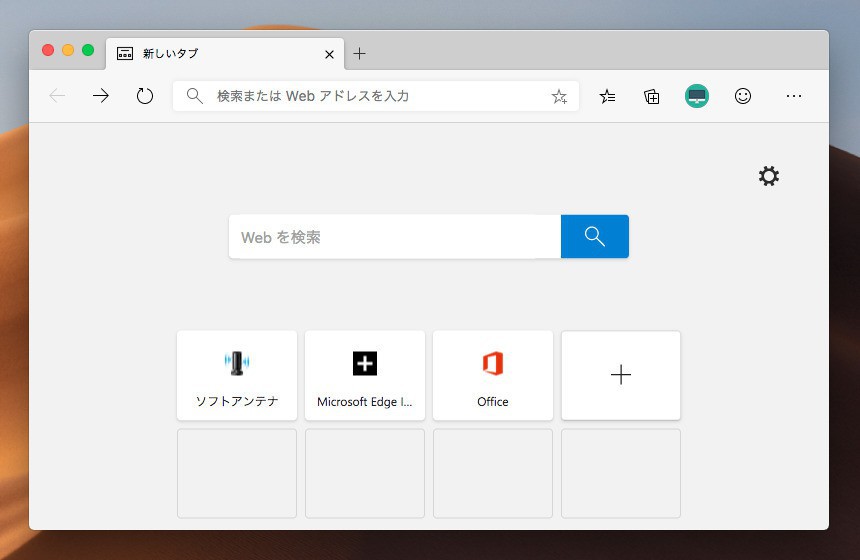
Task: Click the back navigation arrow
Action: [x=57, y=96]
